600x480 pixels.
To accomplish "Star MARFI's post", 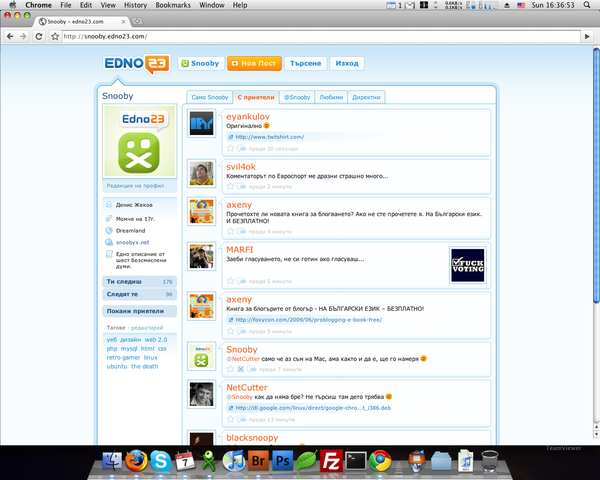I will pyautogui.click(x=230, y=281).
